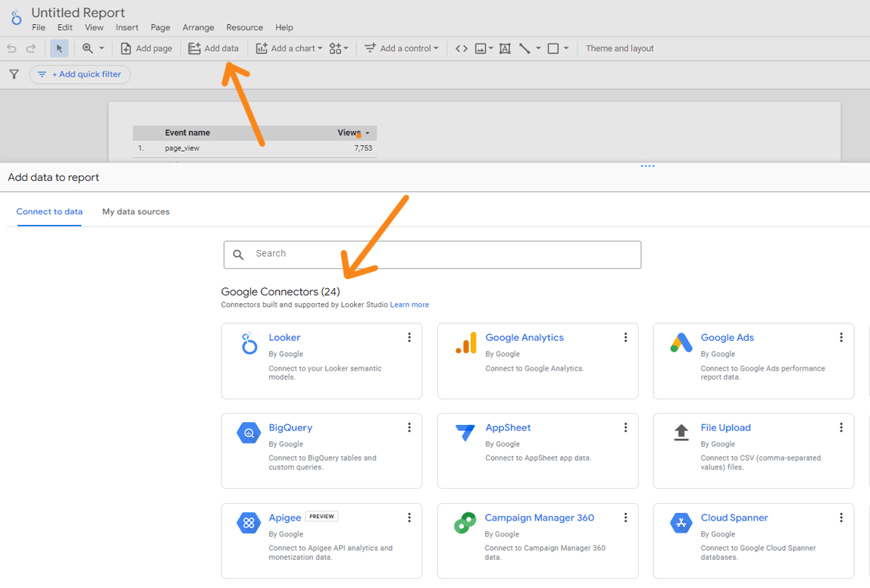Click the connector Search field
The image size is (870, 588).
pos(432,255)
